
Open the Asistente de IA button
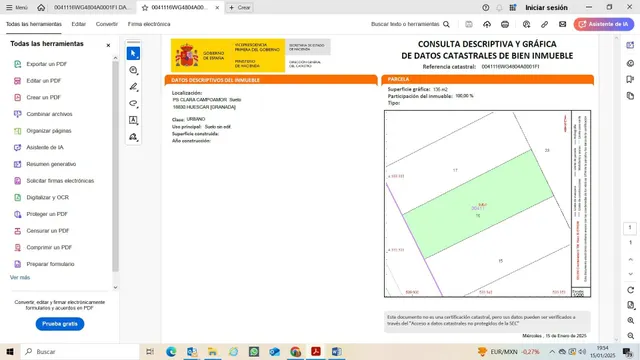[x=604, y=24]
